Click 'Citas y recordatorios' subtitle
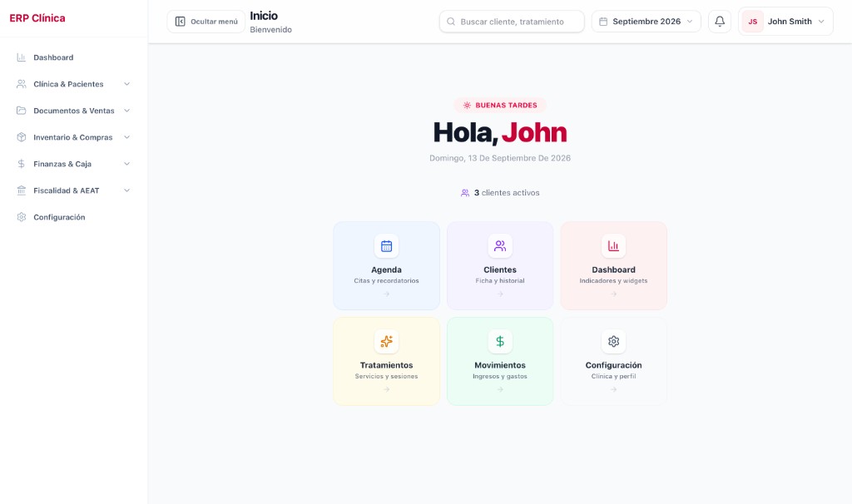The width and height of the screenshot is (852, 504). point(386,281)
